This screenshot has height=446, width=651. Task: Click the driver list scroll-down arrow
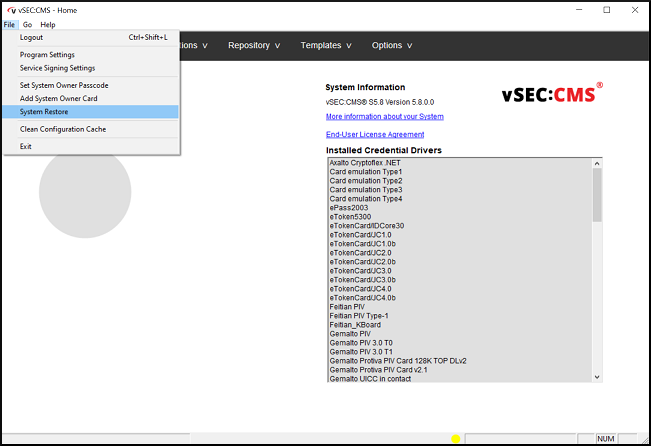[597, 377]
